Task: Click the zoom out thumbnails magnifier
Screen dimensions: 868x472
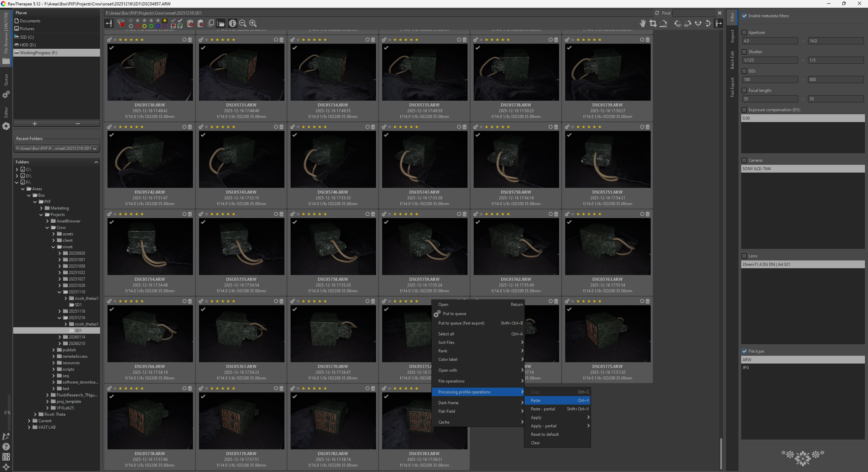Action: (243, 23)
